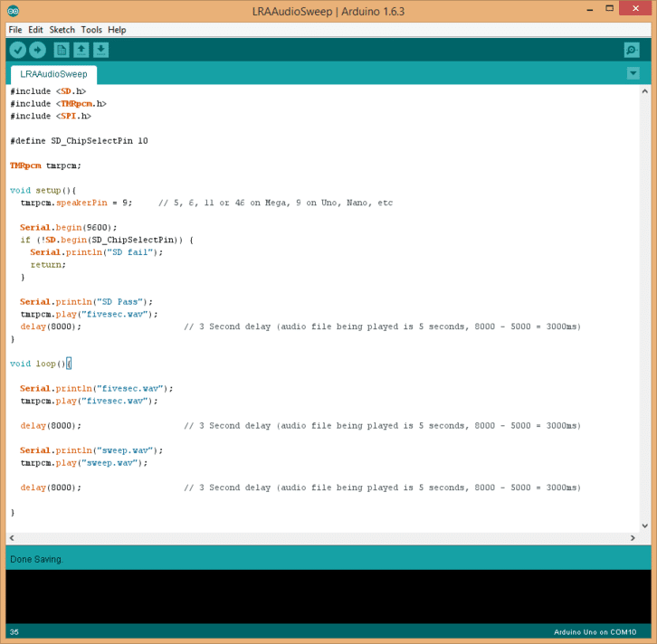Click "void loop(){" line
Screen dimensions: 657x644
(x=41, y=364)
